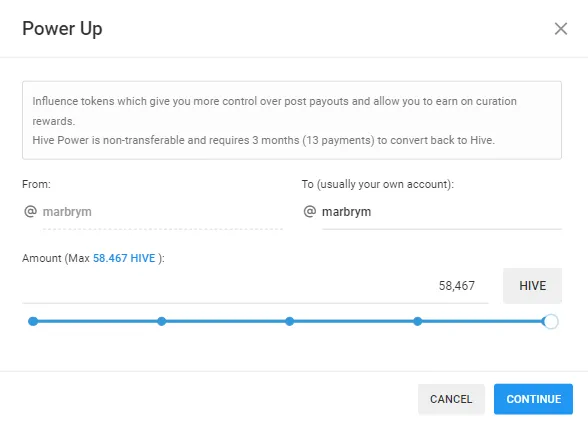The width and height of the screenshot is (588, 424).
Task: Click the @ icon beside To account
Action: (x=310, y=211)
